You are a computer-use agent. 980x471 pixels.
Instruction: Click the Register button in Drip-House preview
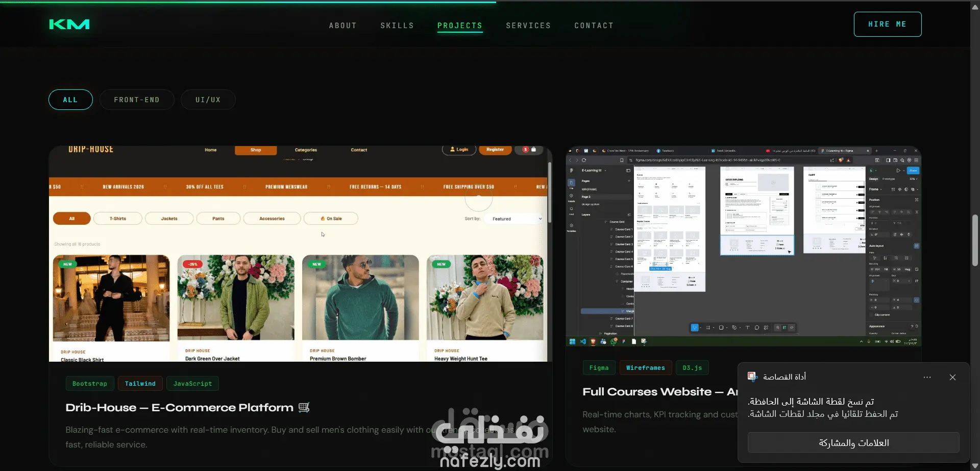[495, 150]
